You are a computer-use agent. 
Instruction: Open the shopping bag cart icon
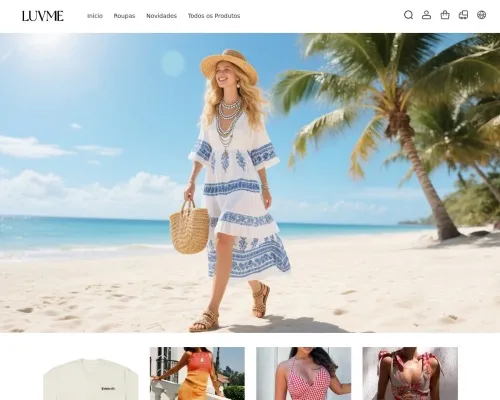point(445,15)
